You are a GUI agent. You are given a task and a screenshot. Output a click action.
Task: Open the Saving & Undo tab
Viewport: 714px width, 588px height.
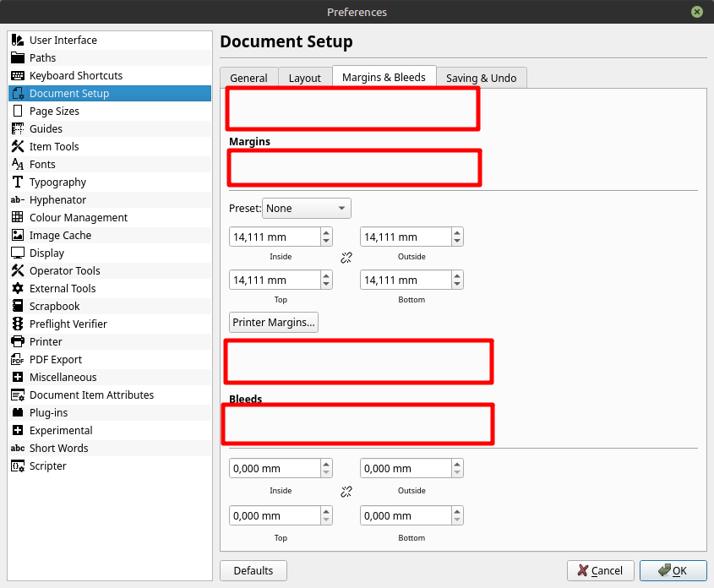(x=481, y=78)
